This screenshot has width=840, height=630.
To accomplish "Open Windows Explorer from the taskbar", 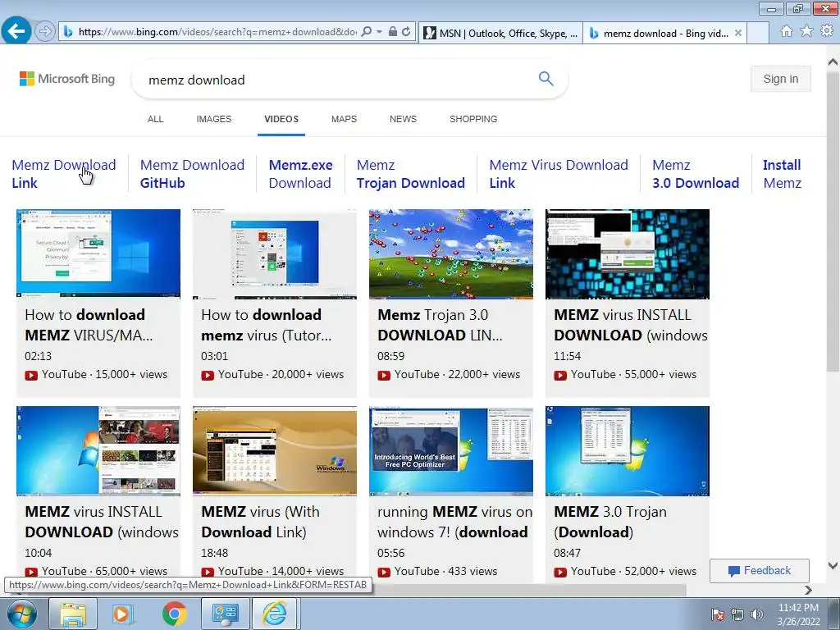I will point(73,614).
